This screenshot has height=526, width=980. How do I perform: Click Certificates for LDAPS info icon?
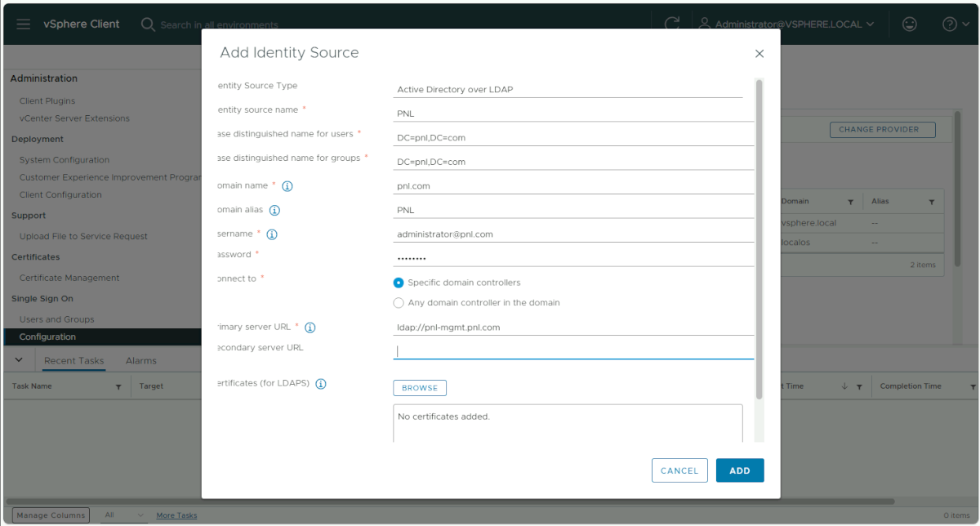pos(321,384)
